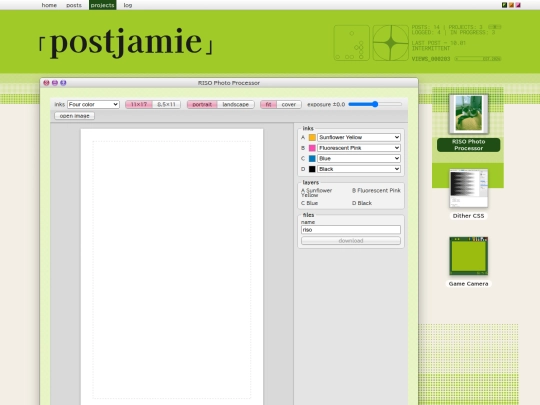Viewport: 540px width, 405px height.
Task: Choose the cover image mode
Action: point(289,104)
